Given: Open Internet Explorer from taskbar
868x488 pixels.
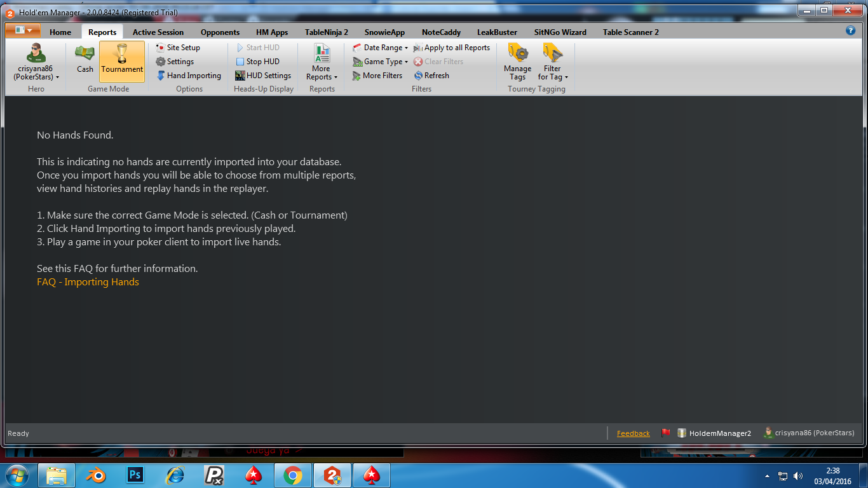Looking at the screenshot, I should pyautogui.click(x=175, y=475).
